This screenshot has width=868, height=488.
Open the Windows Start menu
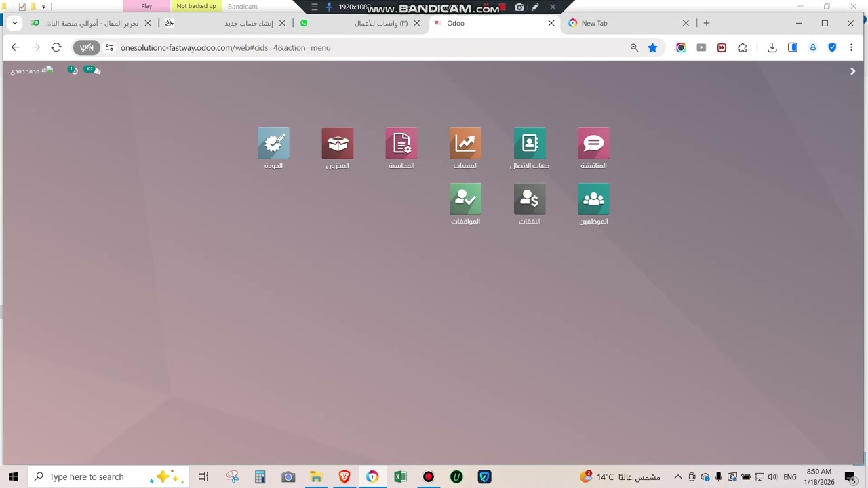point(14,476)
